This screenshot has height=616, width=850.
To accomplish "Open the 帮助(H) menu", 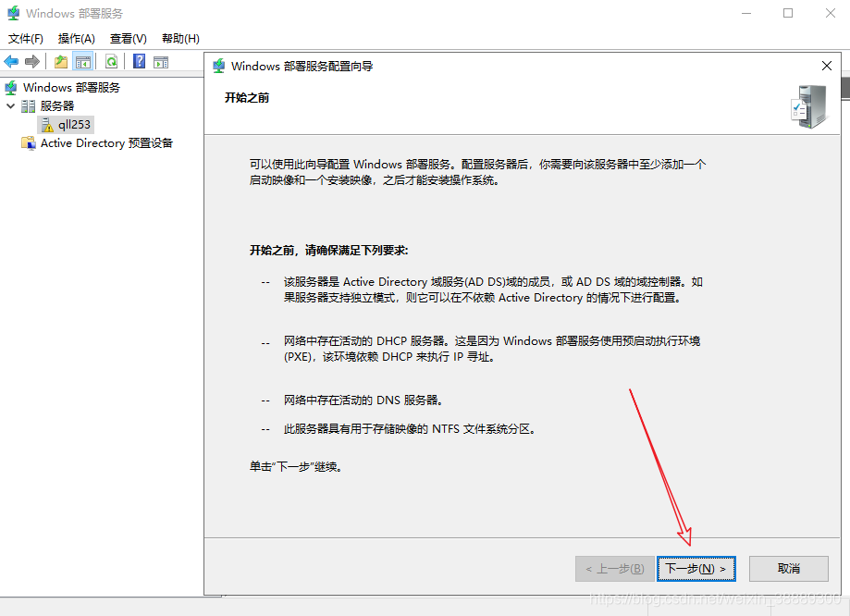I will point(180,39).
